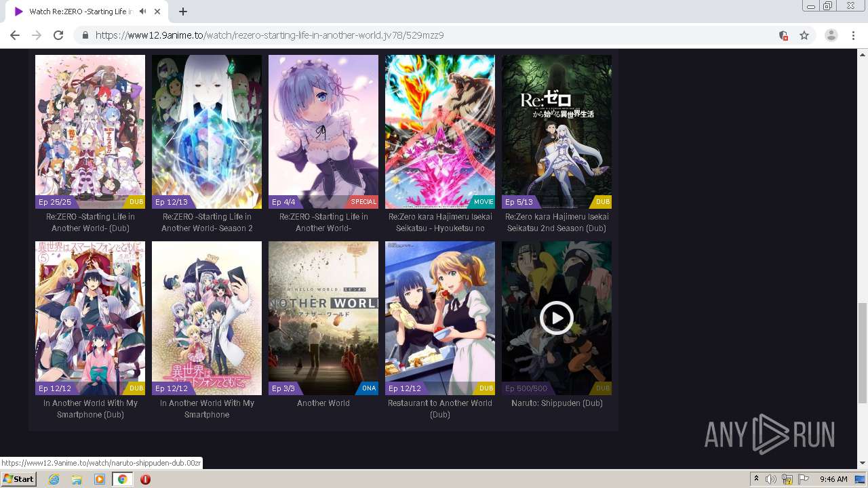Open the Chrome three-dot menu
Viewport: 868px width, 488px height.
[853, 35]
